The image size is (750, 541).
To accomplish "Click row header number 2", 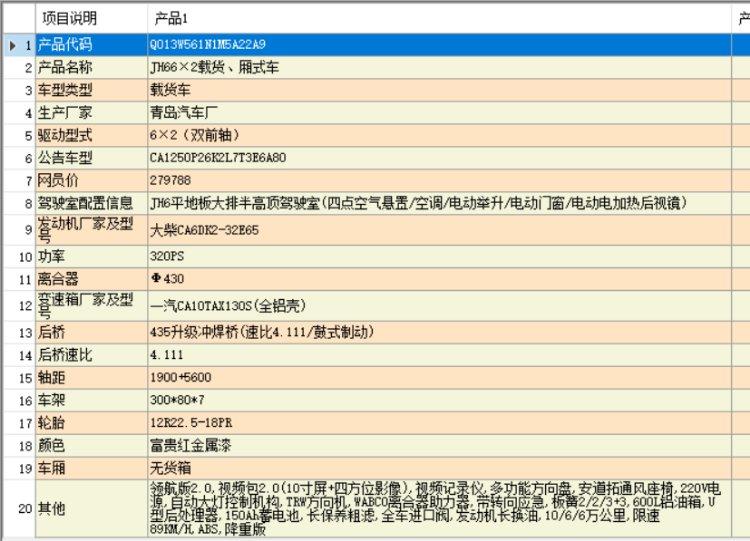I will [x=19, y=67].
